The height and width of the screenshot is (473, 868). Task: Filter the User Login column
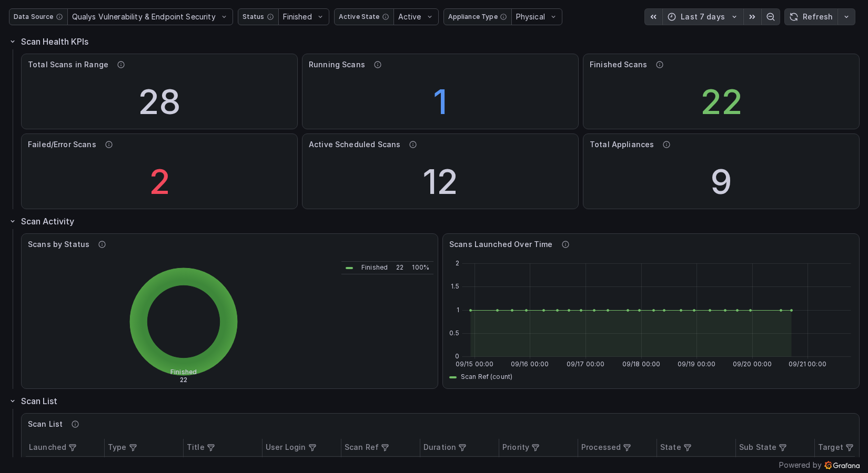pyautogui.click(x=312, y=447)
